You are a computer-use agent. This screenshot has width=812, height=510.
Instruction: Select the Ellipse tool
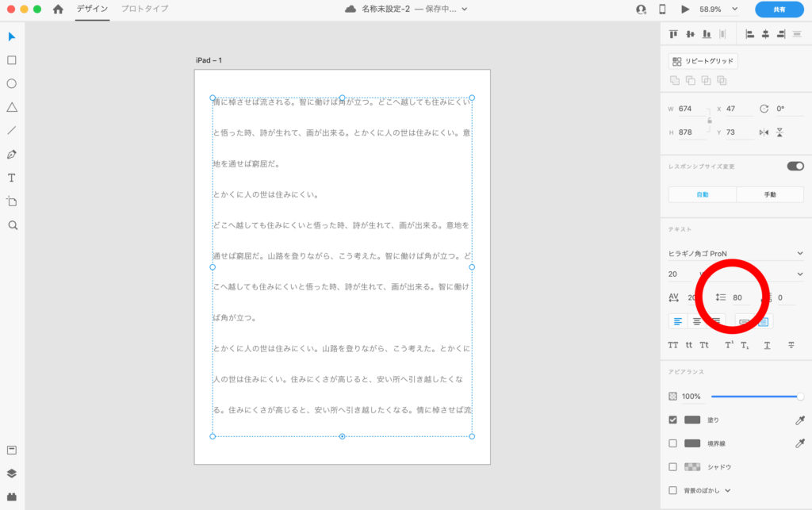tap(12, 83)
